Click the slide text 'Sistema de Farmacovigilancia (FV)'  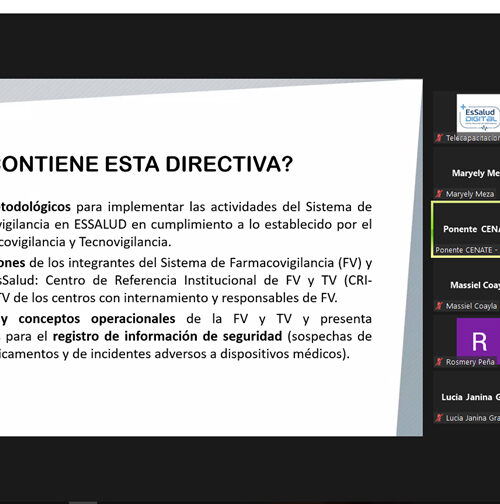tap(261, 263)
